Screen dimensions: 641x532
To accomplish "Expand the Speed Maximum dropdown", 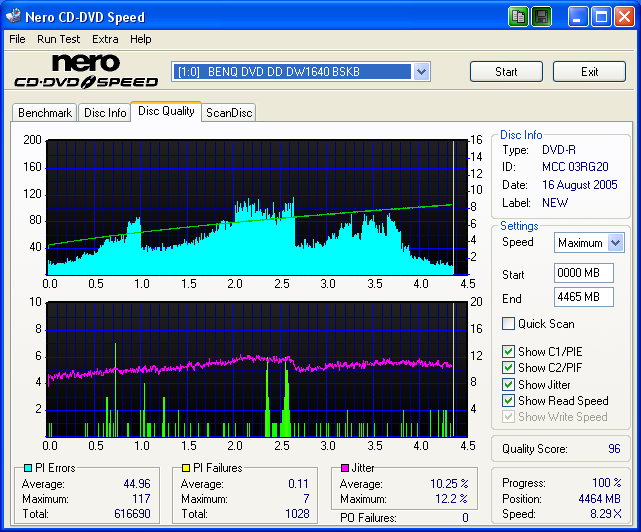I will [x=615, y=243].
